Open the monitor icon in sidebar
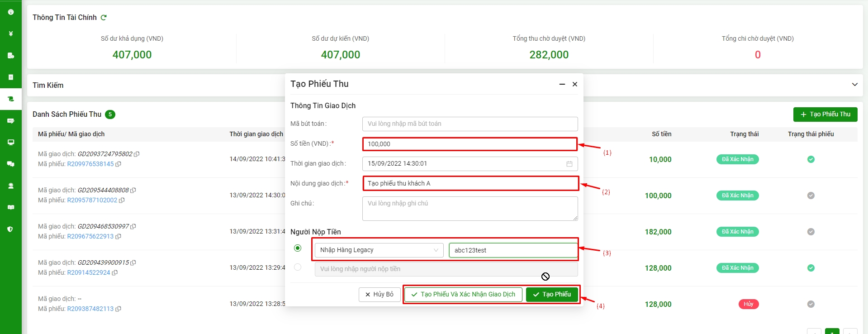Image resolution: width=868 pixels, height=334 pixels. 11,142
